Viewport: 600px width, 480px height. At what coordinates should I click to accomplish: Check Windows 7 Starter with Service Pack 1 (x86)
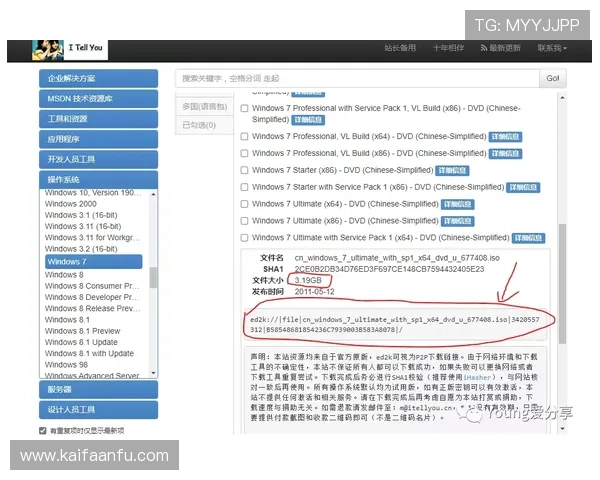click(244, 187)
